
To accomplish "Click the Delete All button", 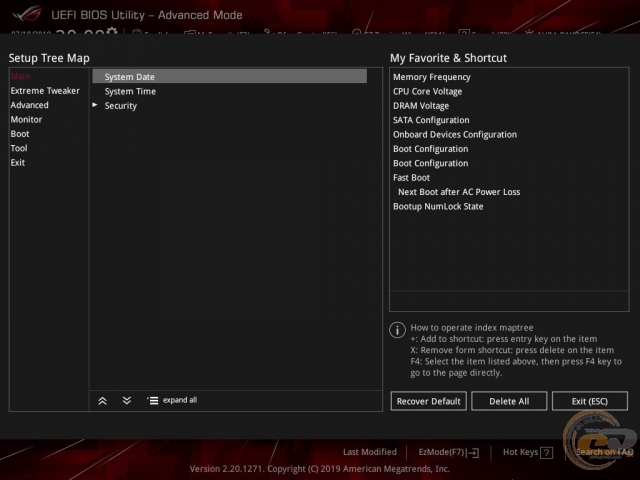I will 509,401.
